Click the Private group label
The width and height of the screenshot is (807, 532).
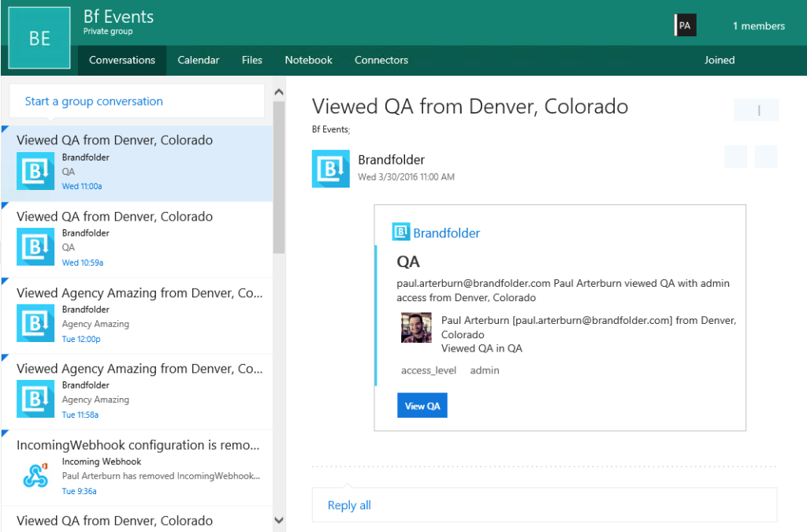(x=108, y=32)
